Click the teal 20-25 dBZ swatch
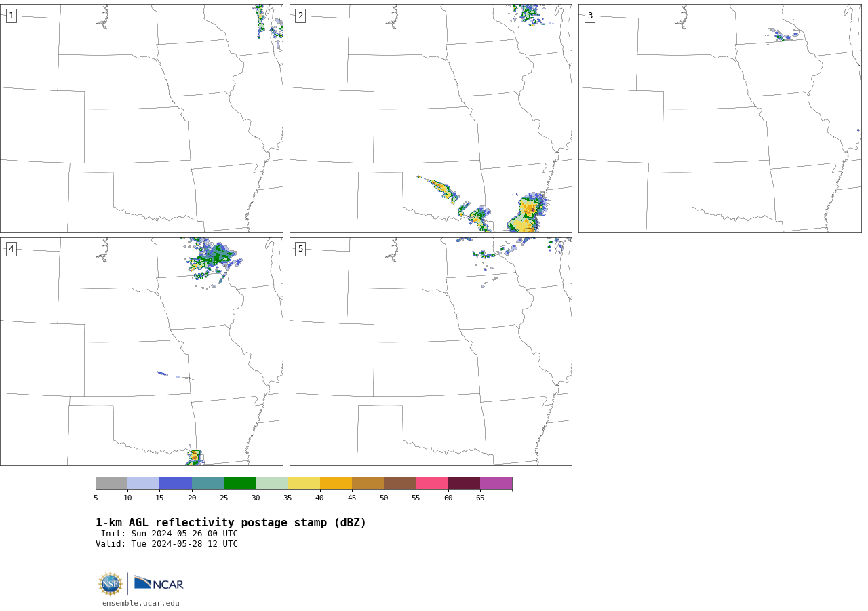The width and height of the screenshot is (868, 611). [x=208, y=484]
